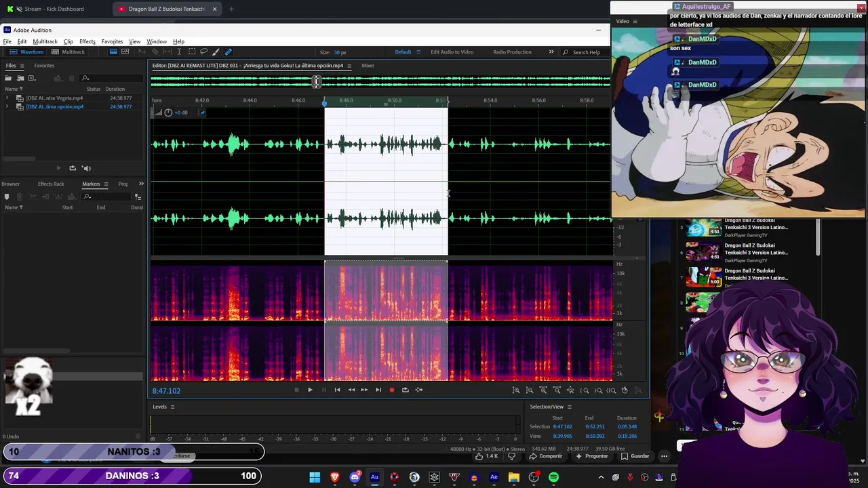Click Stop in the transport controls
This screenshot has width=868, height=488.
pyautogui.click(x=296, y=390)
